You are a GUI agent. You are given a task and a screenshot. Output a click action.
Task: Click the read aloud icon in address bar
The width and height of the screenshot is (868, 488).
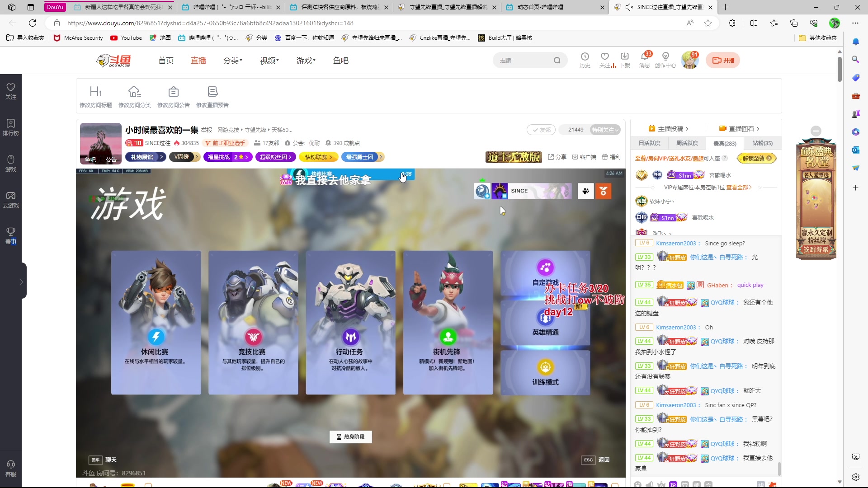[690, 23]
